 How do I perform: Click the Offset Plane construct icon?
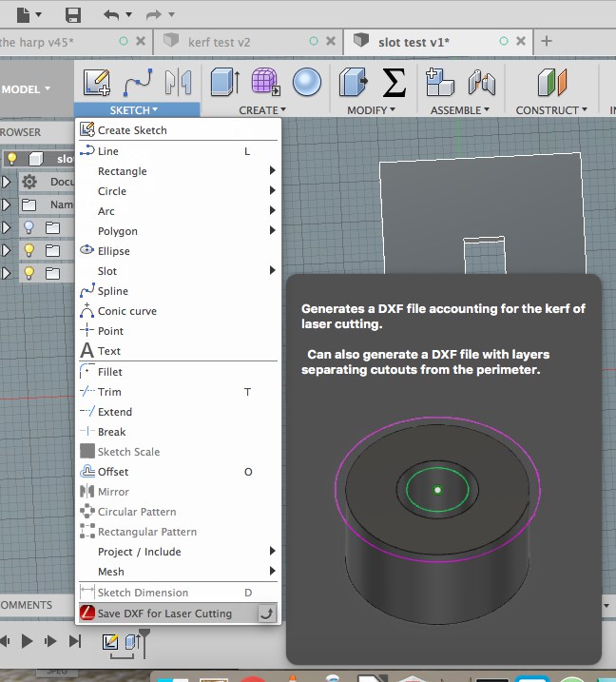point(552,82)
